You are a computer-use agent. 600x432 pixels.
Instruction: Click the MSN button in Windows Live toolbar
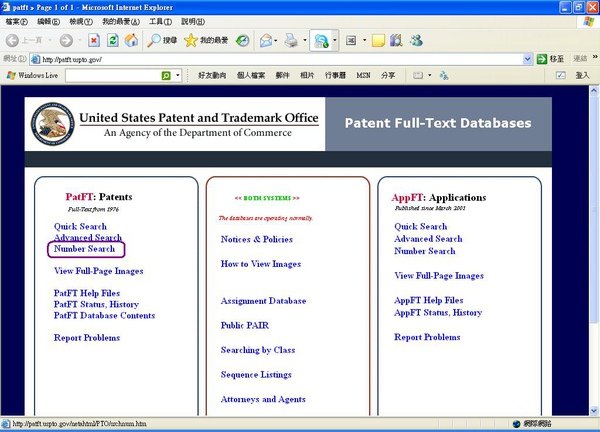(x=363, y=75)
